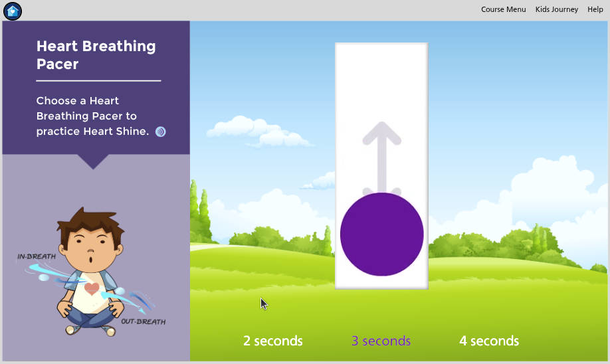Open the Kids Journey menu

point(556,9)
